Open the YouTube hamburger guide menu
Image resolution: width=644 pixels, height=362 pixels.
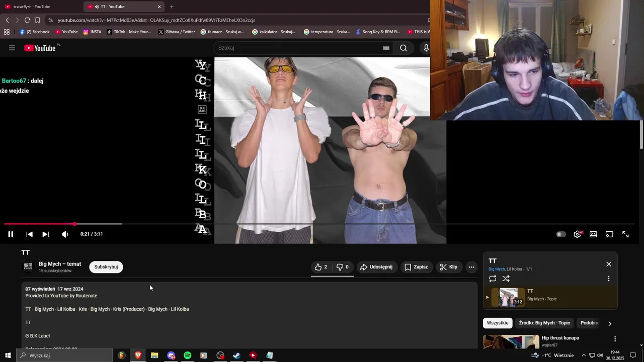pos(12,48)
